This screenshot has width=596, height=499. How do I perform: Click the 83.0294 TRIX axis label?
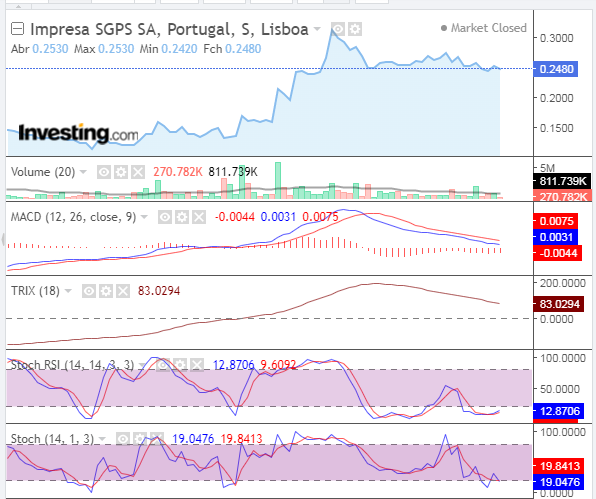(x=558, y=304)
